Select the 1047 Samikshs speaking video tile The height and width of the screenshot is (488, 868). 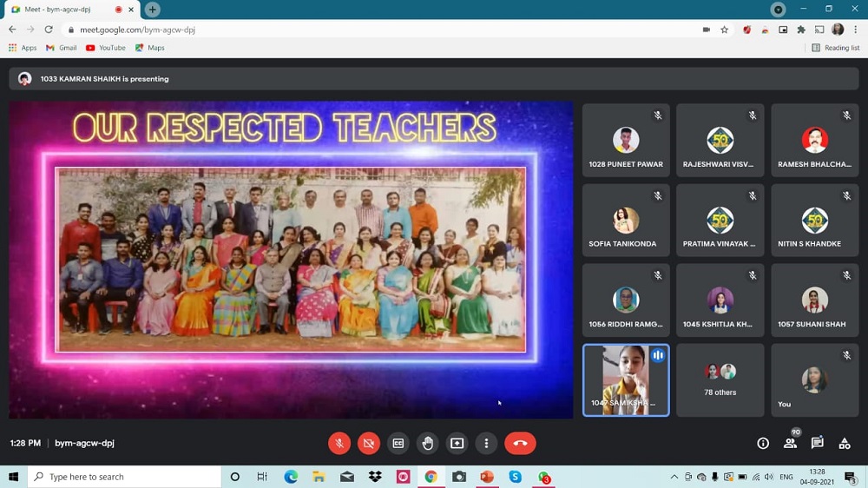(x=626, y=380)
